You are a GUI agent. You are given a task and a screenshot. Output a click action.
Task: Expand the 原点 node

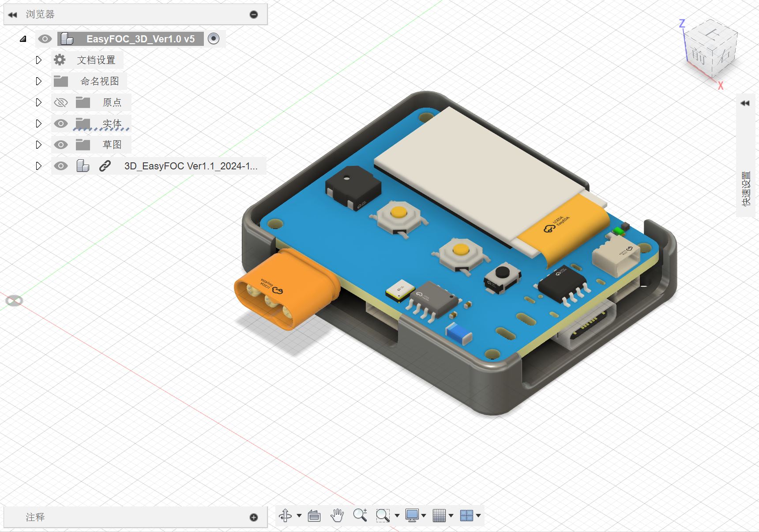point(38,102)
